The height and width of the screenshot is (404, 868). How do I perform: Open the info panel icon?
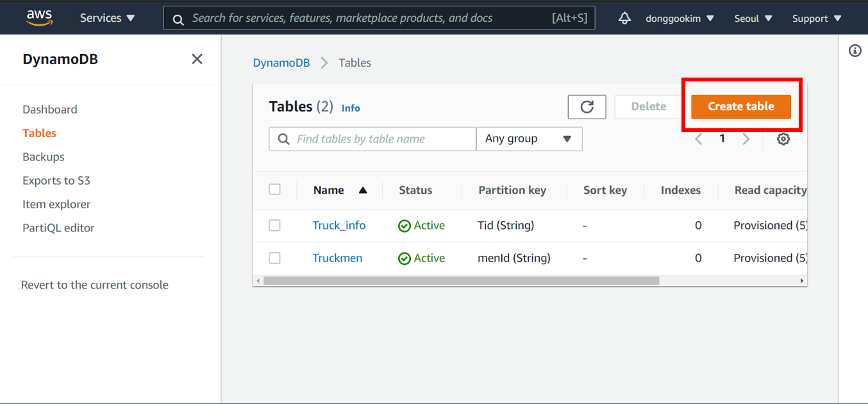(x=855, y=51)
